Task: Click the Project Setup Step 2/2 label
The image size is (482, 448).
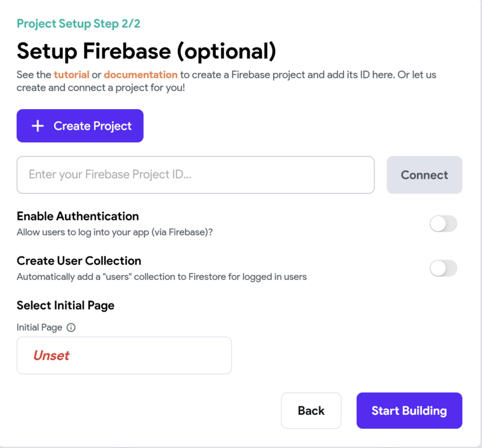Action: [x=78, y=24]
